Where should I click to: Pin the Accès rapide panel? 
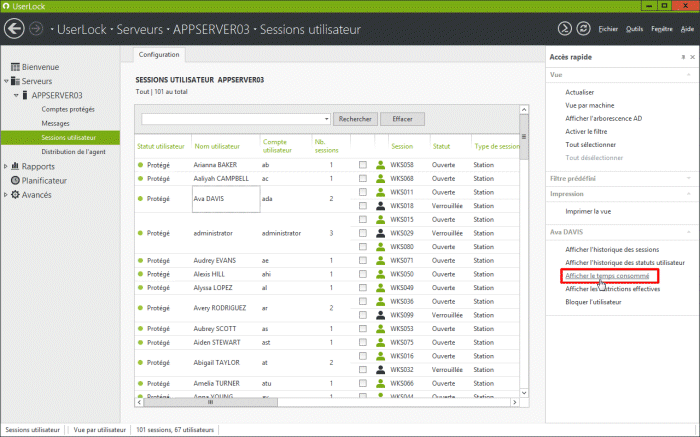(x=683, y=57)
